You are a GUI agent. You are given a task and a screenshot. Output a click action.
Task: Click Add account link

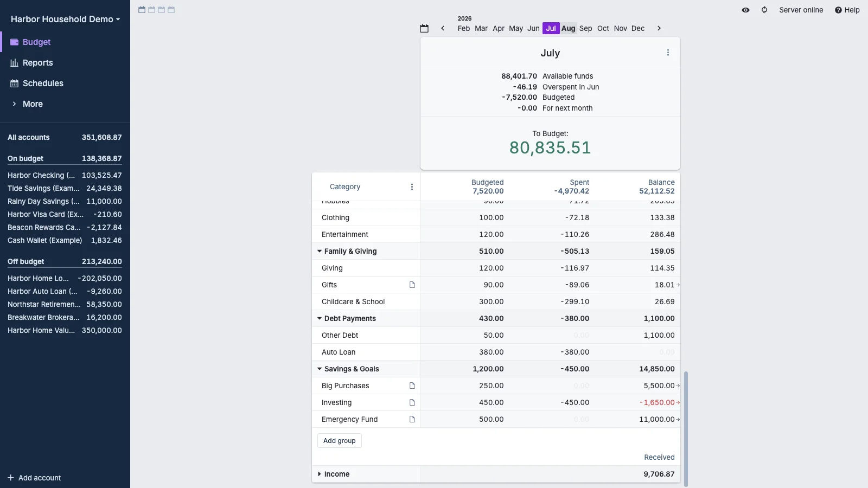point(34,478)
